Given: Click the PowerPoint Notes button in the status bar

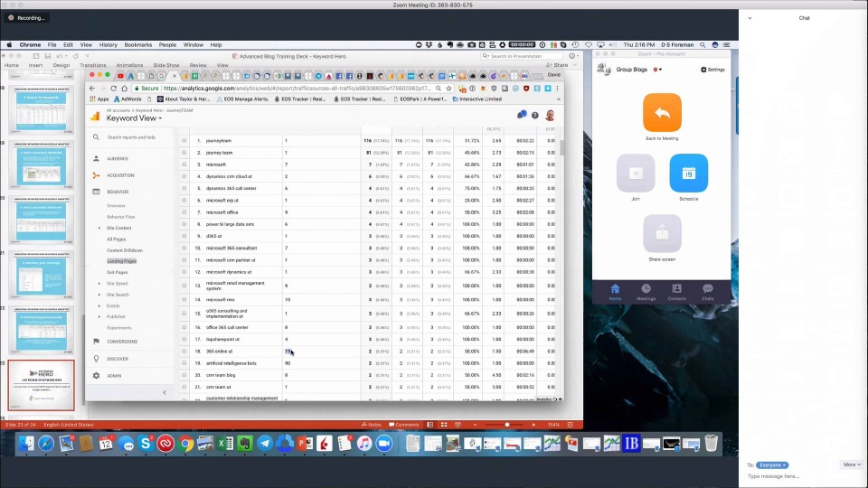Looking at the screenshot, I should pos(372,425).
